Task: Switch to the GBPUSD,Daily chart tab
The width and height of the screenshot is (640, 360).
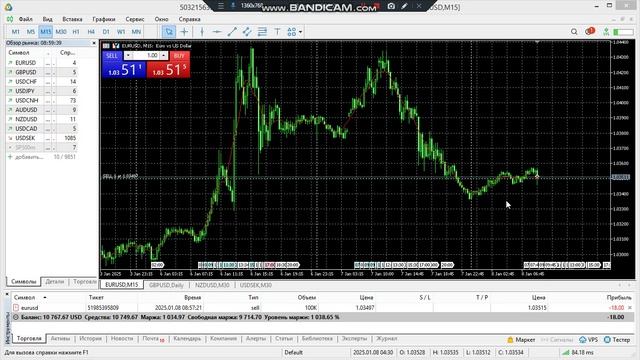Action: pyautogui.click(x=166, y=285)
